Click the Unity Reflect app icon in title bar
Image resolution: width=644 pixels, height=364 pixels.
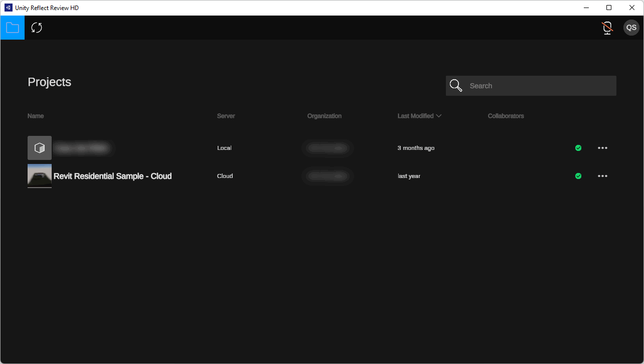coord(9,8)
